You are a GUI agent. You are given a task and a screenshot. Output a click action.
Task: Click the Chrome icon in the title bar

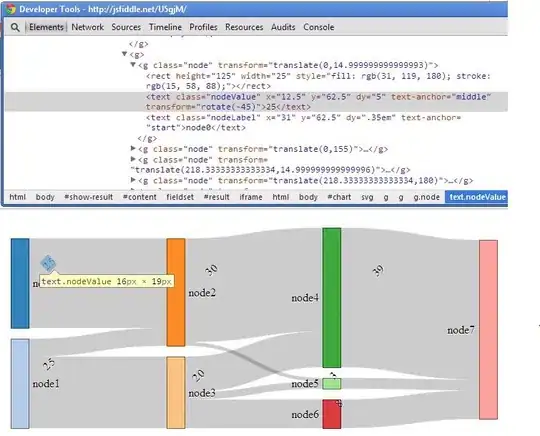pyautogui.click(x=11, y=9)
